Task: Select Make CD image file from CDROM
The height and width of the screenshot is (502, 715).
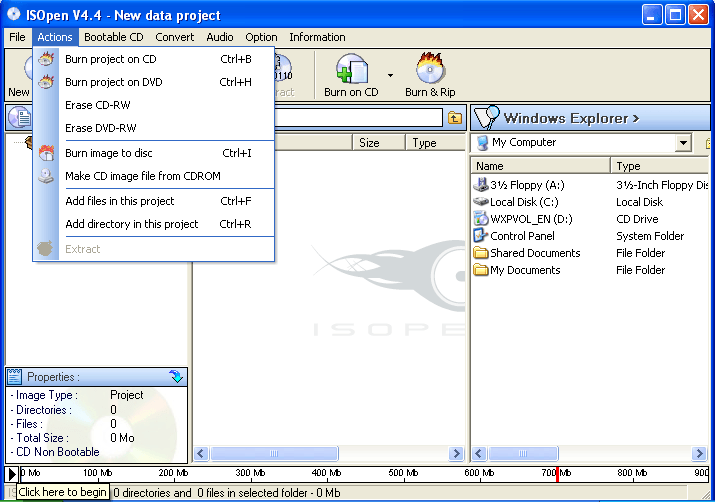Action: coord(154,176)
